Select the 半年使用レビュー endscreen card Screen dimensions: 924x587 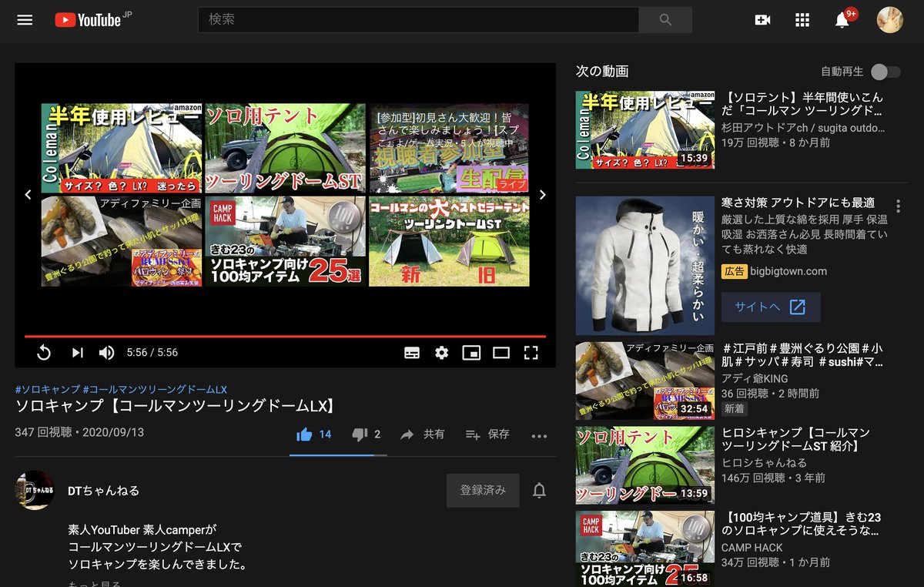[122, 148]
